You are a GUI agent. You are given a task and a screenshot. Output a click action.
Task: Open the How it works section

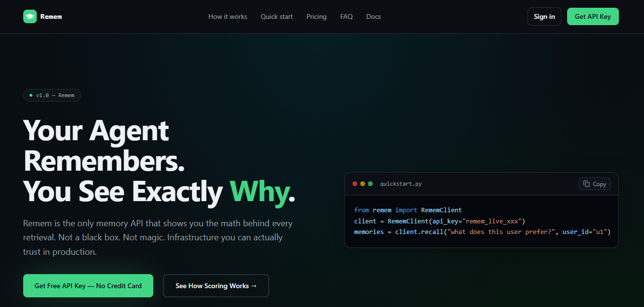228,16
